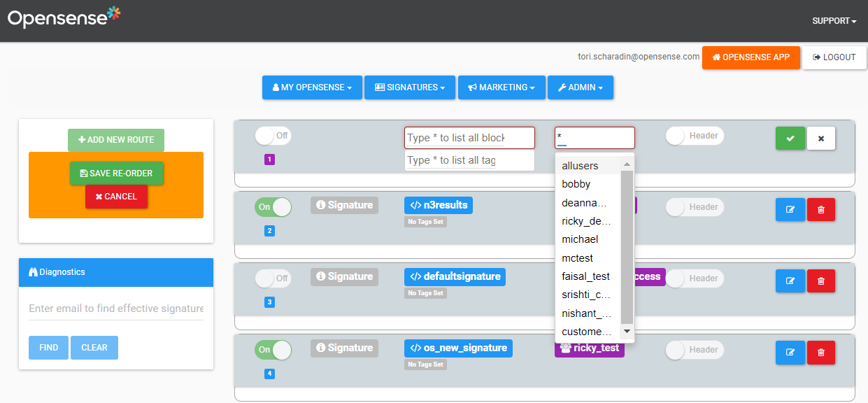868x403 pixels.
Task: Click the defaultsignature tag
Action: tap(455, 276)
